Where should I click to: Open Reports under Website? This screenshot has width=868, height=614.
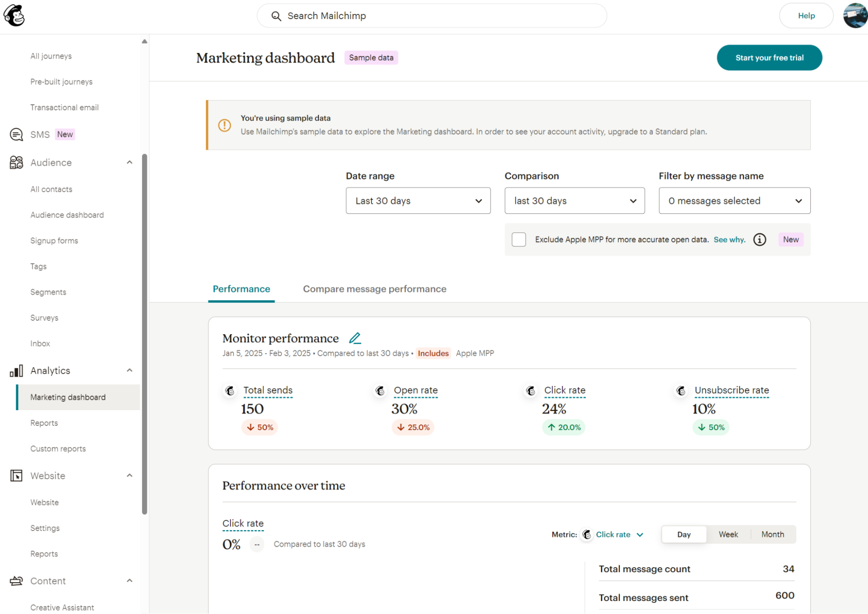[x=44, y=554]
